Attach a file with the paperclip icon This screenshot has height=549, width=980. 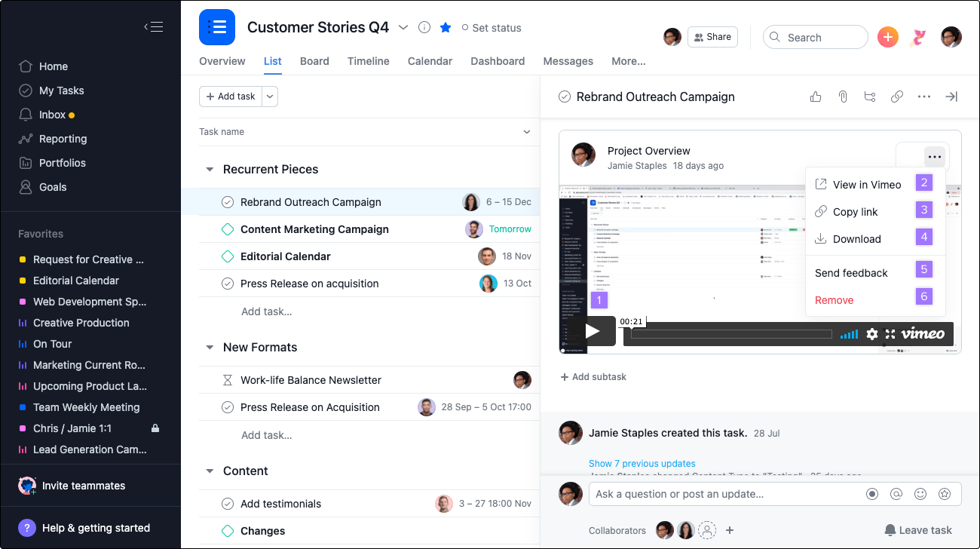tap(843, 97)
